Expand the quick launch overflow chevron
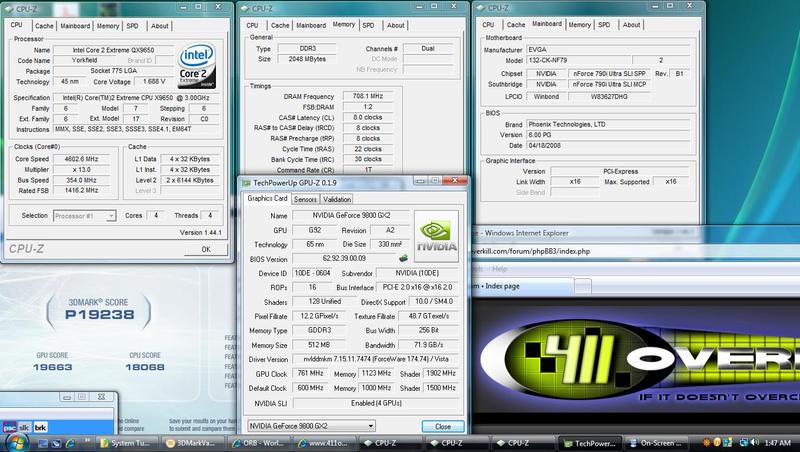The width and height of the screenshot is (800, 452). 87,439
